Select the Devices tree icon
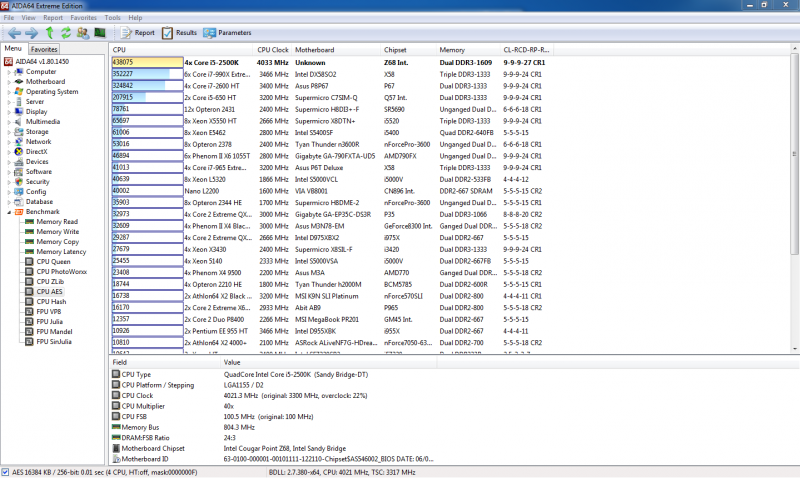Screen dimensions: 800x478 tap(19, 161)
